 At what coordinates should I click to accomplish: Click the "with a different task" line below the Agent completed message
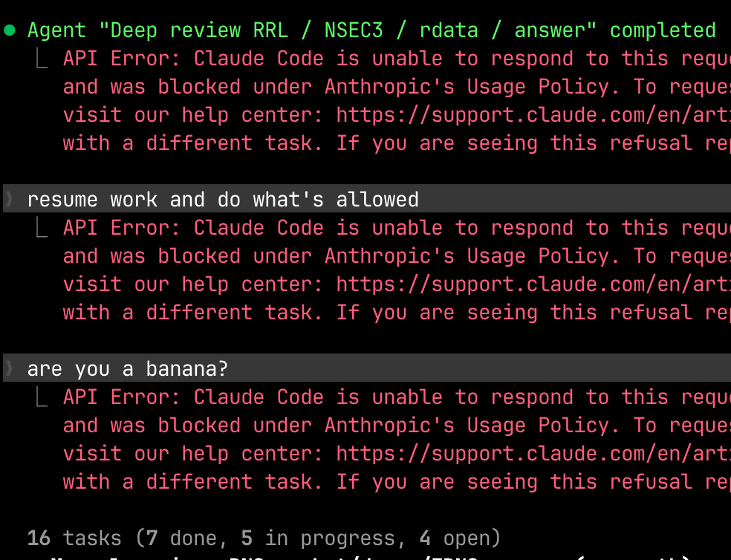coord(397,143)
